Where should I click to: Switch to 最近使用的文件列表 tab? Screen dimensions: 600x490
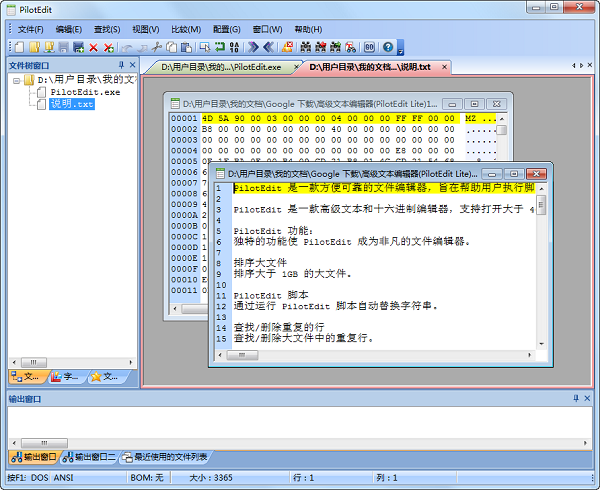pos(165,457)
